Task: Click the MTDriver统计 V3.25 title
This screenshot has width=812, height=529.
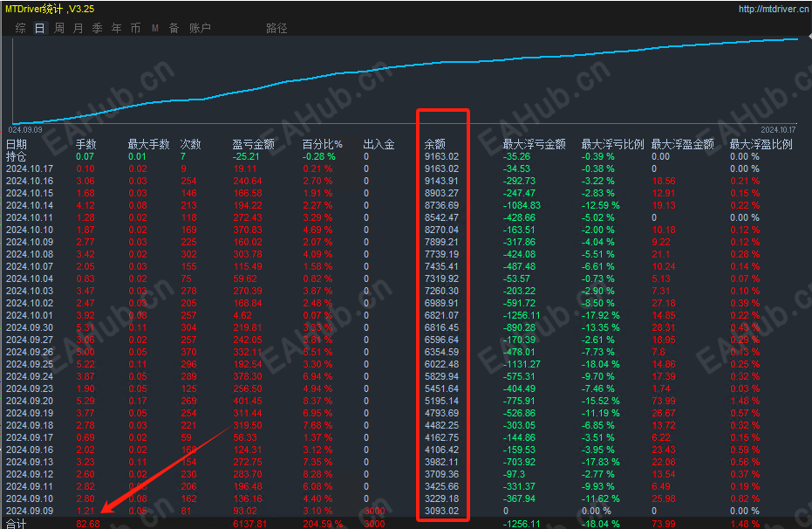Action: pos(50,9)
